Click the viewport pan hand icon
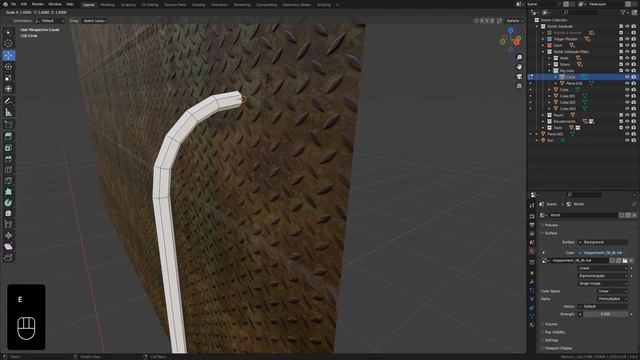This screenshot has height=360, width=640. coord(519,67)
